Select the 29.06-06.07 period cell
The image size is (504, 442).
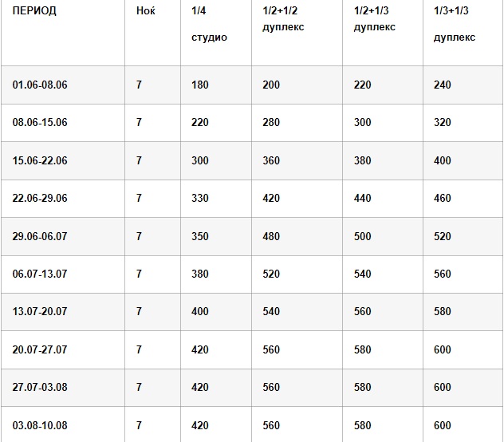coord(40,237)
